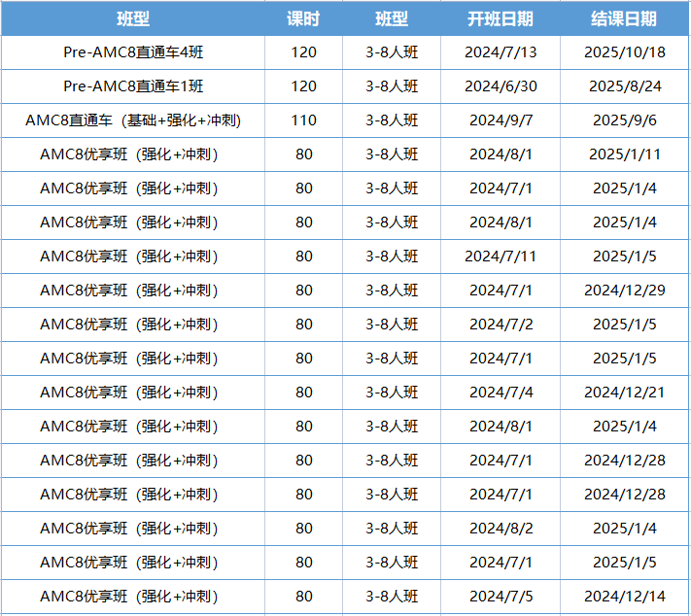Select the first 班型 header cell
This screenshot has width=691, height=616.
[x=133, y=19]
